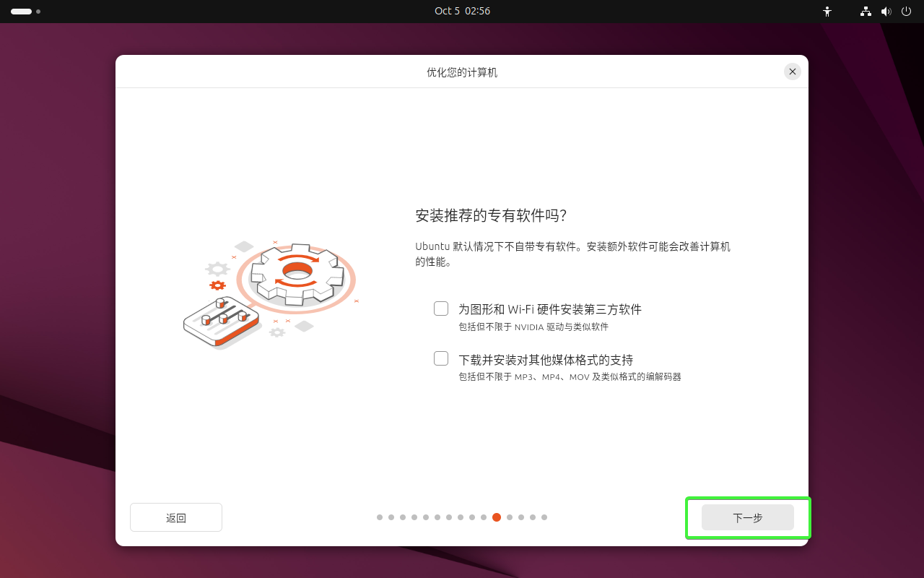Tick the 下载并安装对其他媒体格式的支持 checkbox
This screenshot has width=924, height=578.
click(x=441, y=358)
